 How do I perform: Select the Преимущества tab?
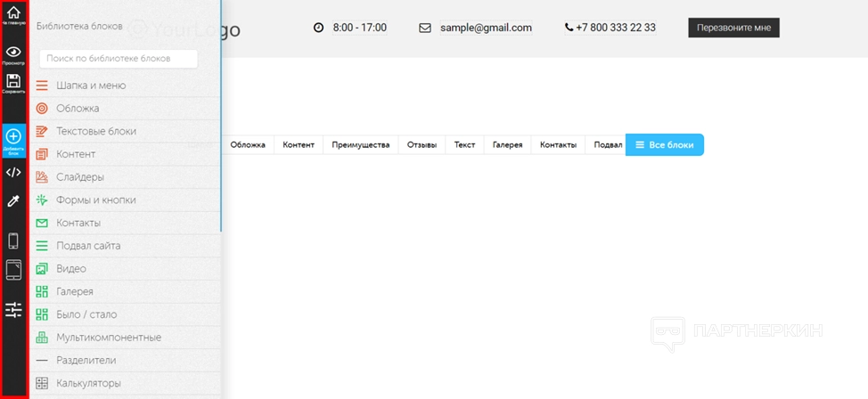tap(361, 145)
